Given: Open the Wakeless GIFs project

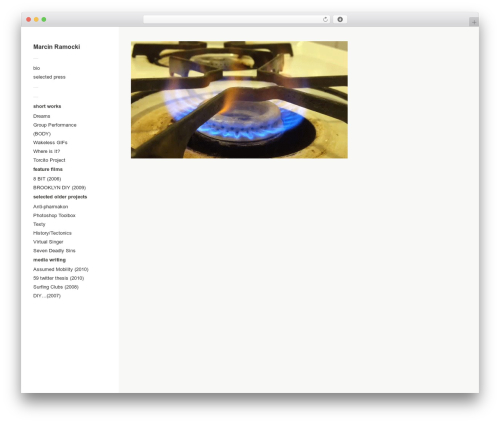Looking at the screenshot, I should pyautogui.click(x=50, y=142).
